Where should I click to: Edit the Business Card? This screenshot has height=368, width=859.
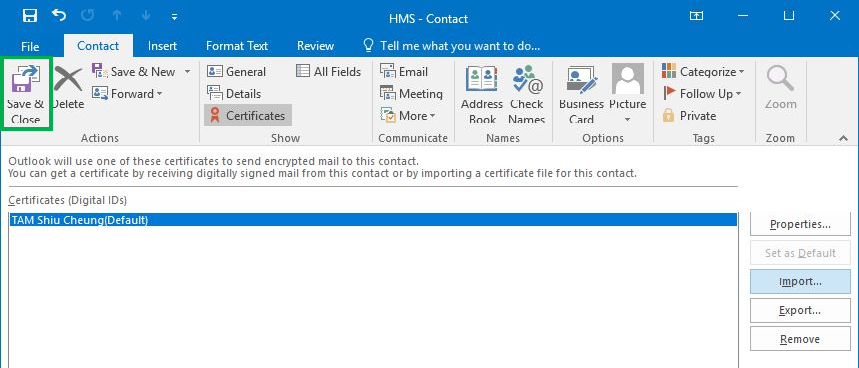581,94
